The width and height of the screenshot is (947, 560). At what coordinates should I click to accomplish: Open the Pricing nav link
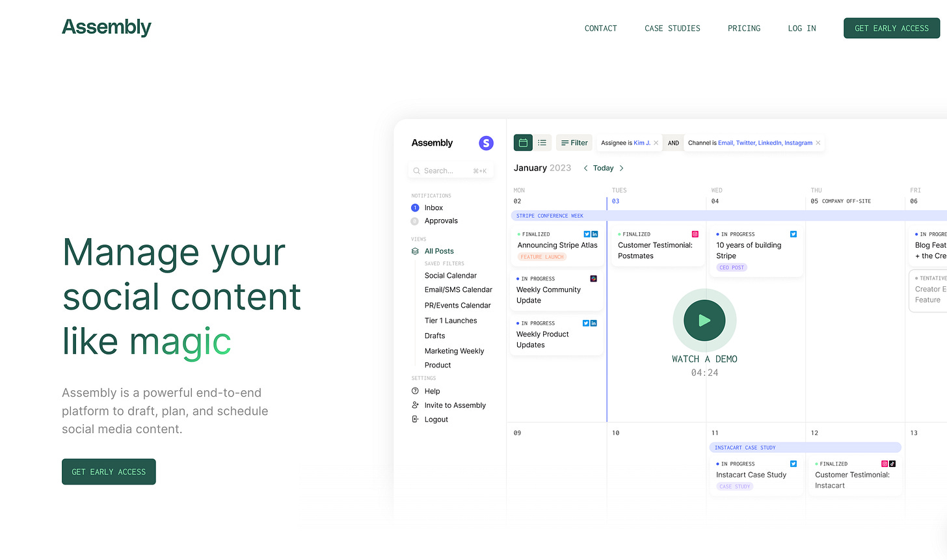tap(744, 28)
